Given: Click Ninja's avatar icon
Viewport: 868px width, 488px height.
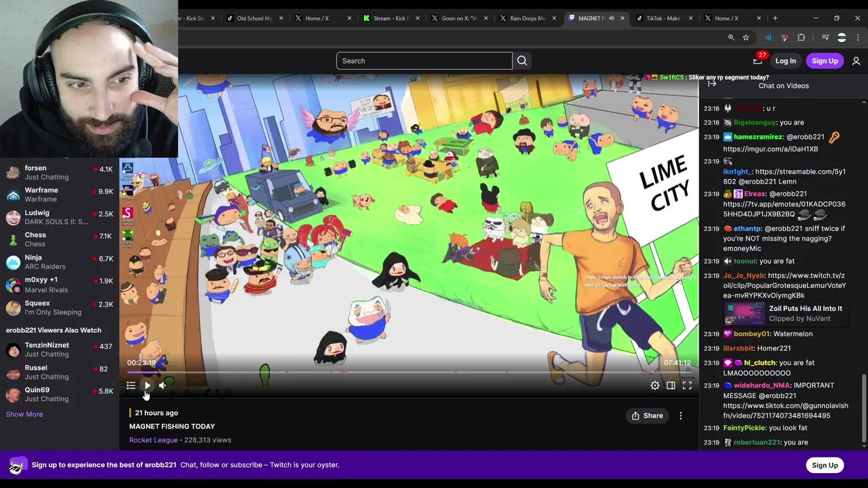Looking at the screenshot, I should pyautogui.click(x=13, y=262).
